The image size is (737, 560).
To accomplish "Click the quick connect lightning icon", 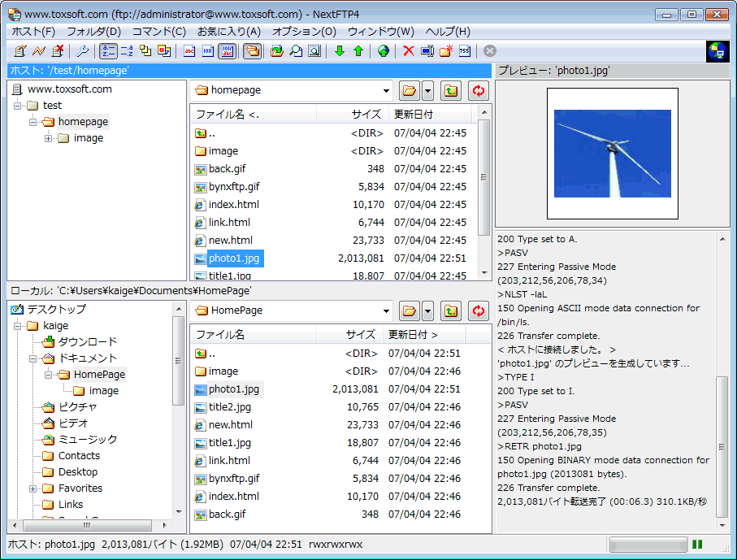I will [x=39, y=50].
